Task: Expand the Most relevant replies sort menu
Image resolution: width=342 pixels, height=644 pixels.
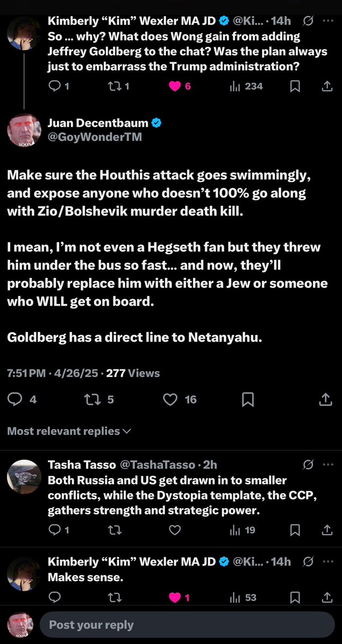Action: coord(69,431)
